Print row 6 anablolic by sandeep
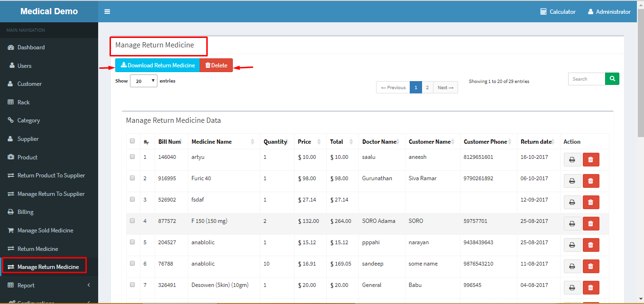 572,267
